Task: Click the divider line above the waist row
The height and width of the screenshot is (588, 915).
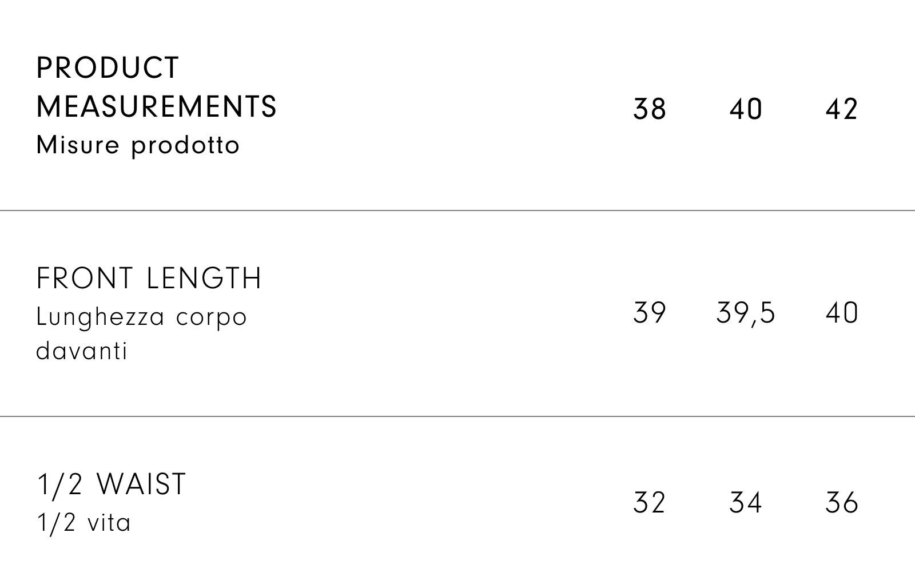Action: (457, 416)
